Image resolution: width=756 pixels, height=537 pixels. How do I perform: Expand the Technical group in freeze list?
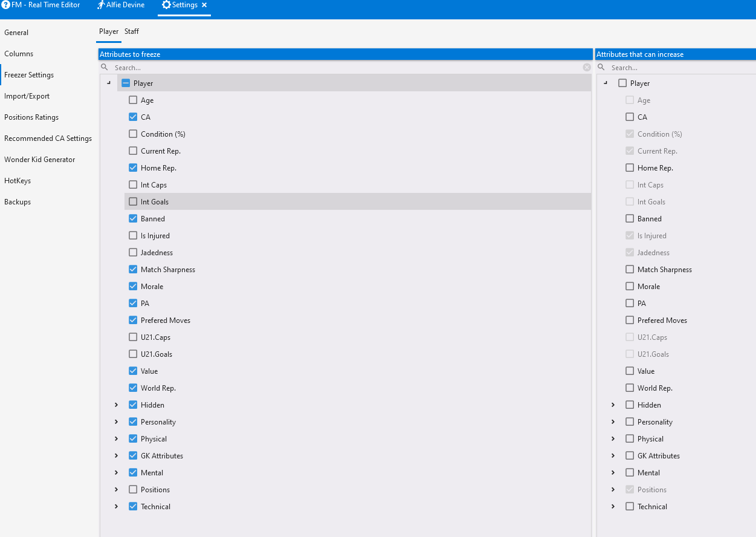[117, 507]
